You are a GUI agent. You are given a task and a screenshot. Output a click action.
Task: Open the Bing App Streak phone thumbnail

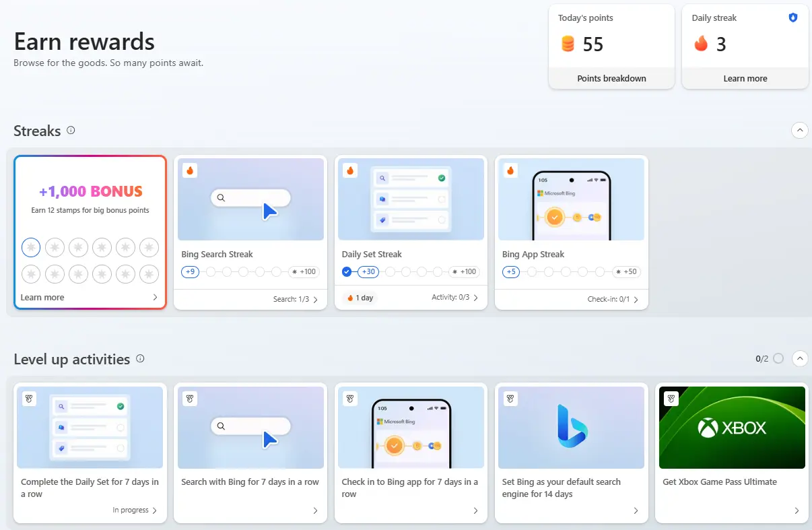[x=571, y=199]
